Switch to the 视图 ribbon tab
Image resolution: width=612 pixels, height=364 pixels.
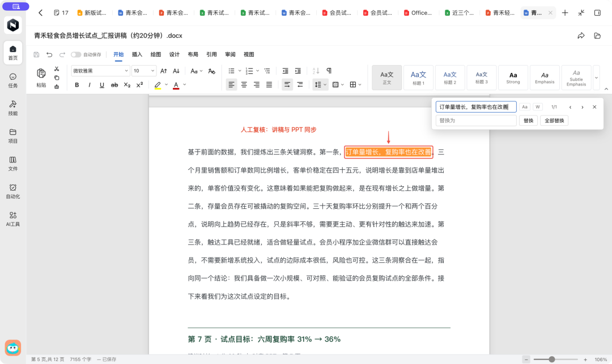[249, 54]
